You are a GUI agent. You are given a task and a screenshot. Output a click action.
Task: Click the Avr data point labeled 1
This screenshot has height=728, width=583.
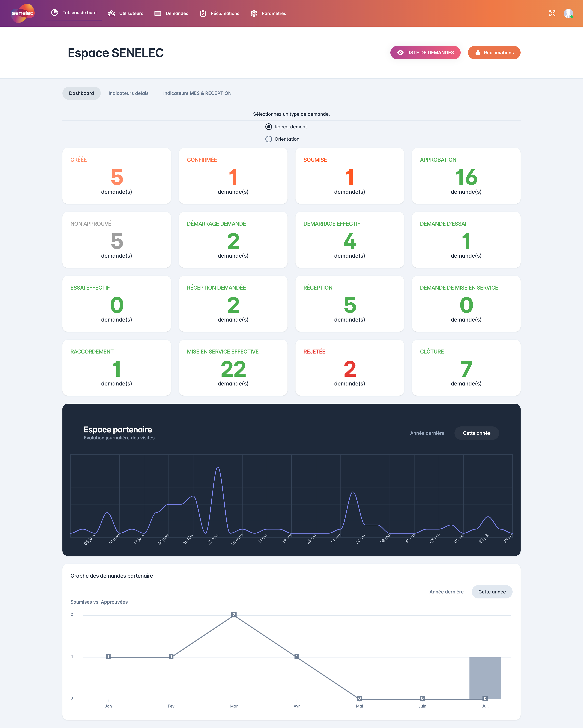pyautogui.click(x=297, y=656)
